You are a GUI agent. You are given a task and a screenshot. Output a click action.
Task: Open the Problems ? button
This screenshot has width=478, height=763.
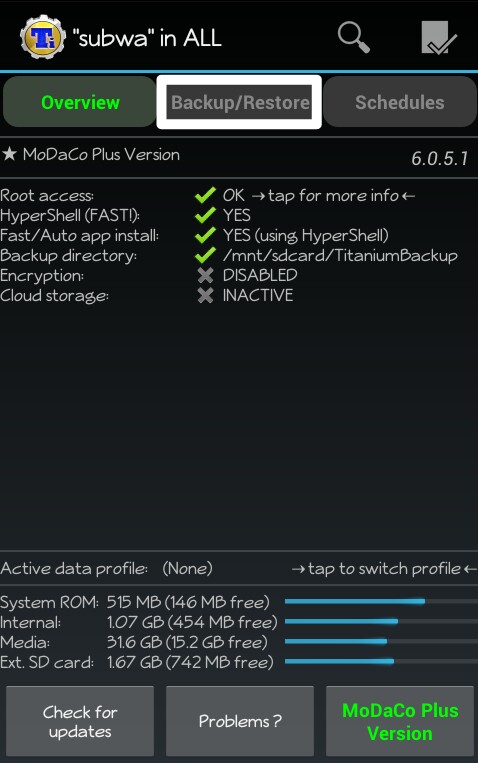240,722
